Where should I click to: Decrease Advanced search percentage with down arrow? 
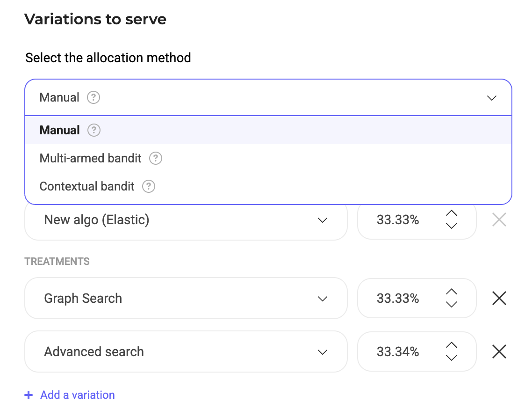click(451, 358)
